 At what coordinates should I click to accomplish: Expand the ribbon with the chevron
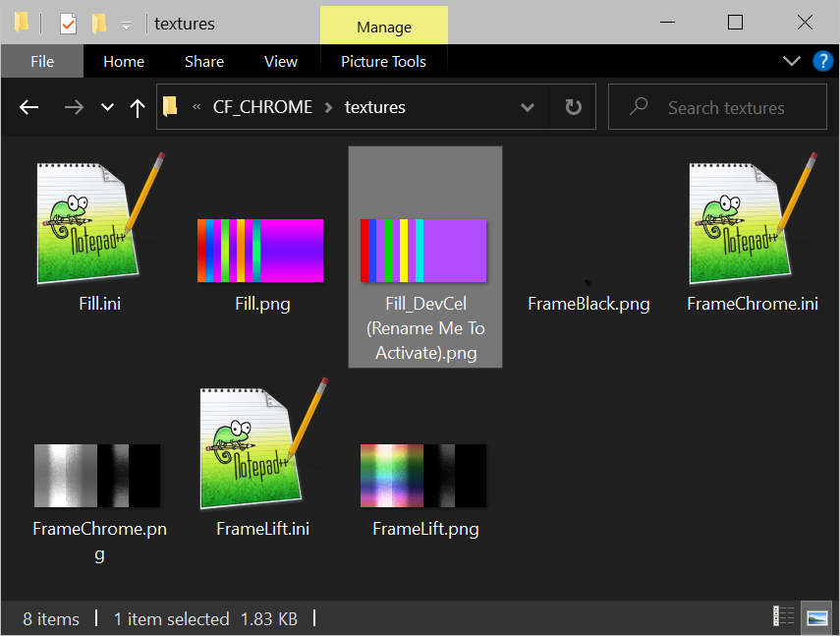(x=792, y=61)
